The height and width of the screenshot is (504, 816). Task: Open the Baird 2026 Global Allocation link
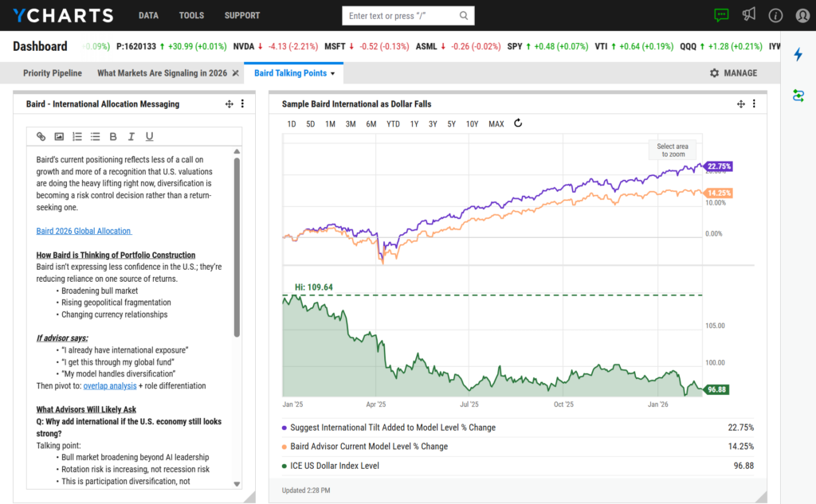click(84, 230)
